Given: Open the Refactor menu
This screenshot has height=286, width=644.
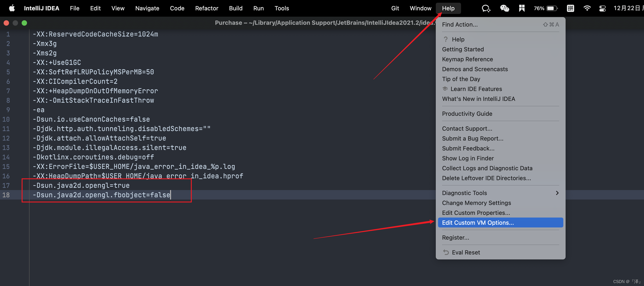Looking at the screenshot, I should pyautogui.click(x=206, y=8).
